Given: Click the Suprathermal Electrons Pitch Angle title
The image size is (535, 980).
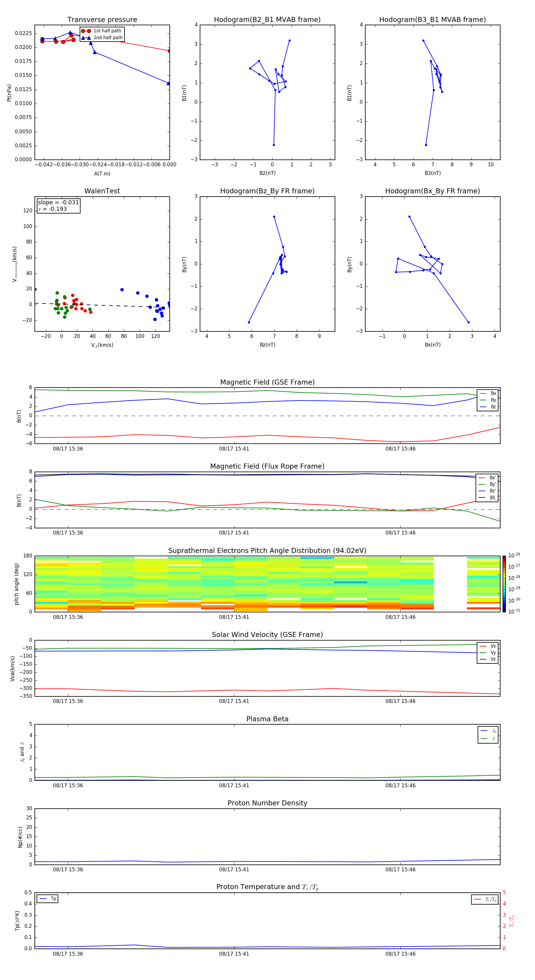Looking at the screenshot, I should coord(267,551).
